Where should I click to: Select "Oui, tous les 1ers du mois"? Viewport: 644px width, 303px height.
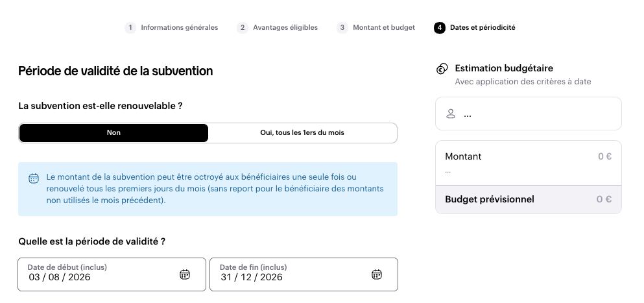pos(302,133)
